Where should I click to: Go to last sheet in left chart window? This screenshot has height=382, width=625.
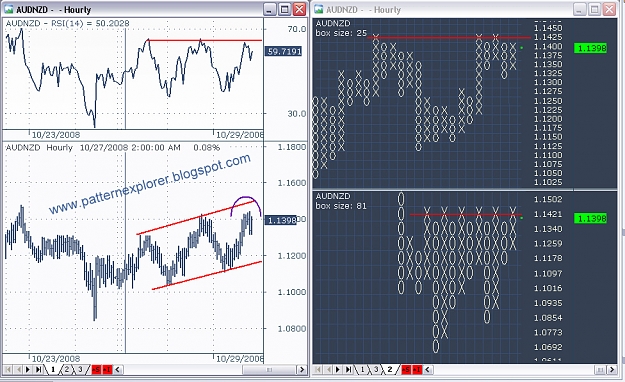(38, 370)
